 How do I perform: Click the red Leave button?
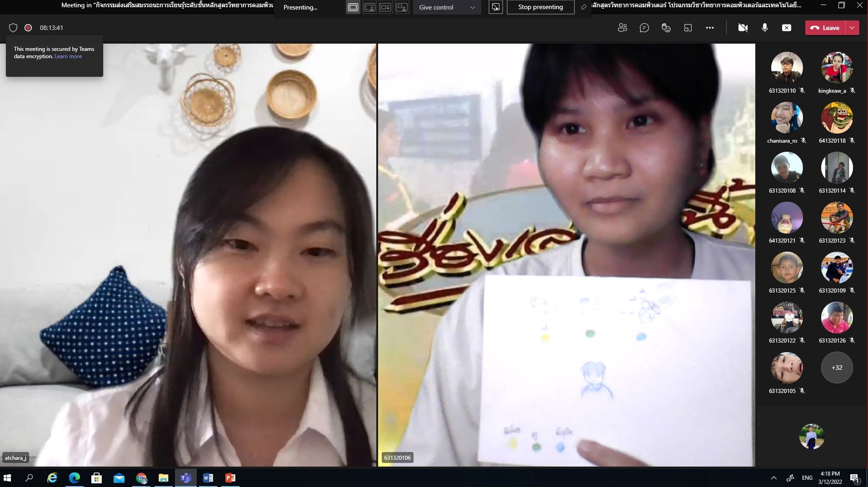825,28
